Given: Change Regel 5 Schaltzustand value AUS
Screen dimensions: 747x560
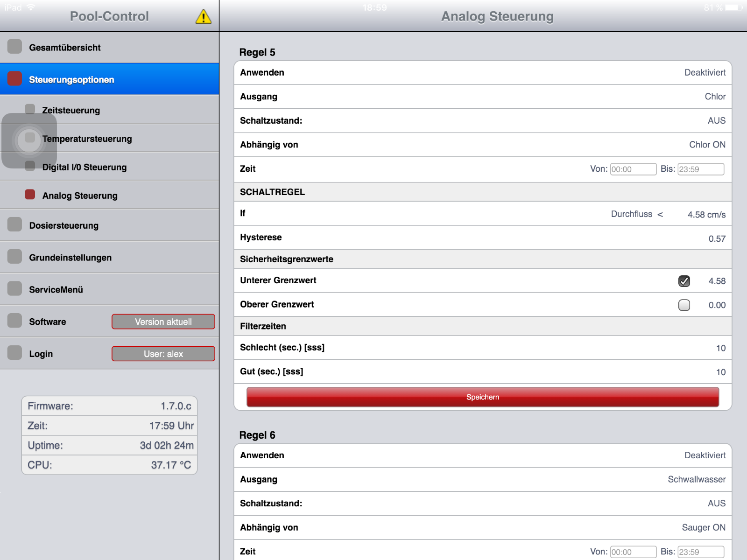Looking at the screenshot, I should [716, 121].
